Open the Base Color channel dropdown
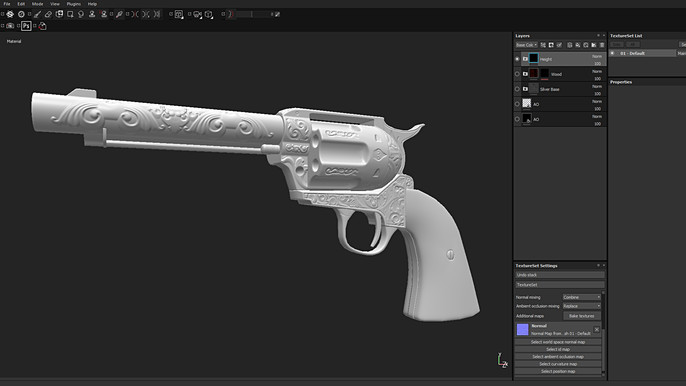This screenshot has width=686, height=386. point(526,45)
